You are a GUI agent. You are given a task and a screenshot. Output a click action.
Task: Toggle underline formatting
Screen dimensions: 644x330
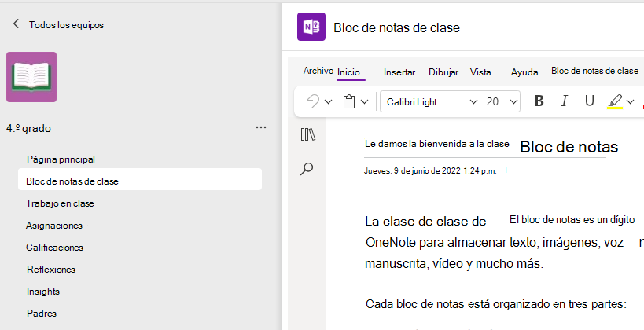point(590,101)
